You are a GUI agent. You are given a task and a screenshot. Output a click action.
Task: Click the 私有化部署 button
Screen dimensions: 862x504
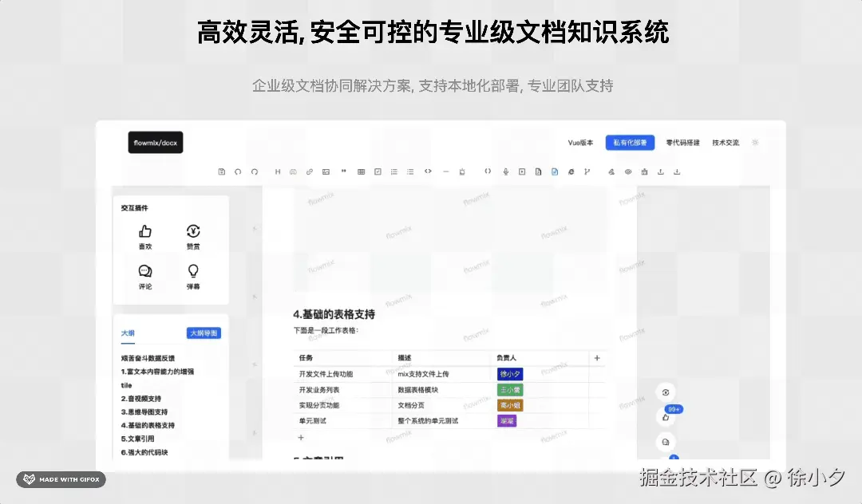(x=629, y=142)
